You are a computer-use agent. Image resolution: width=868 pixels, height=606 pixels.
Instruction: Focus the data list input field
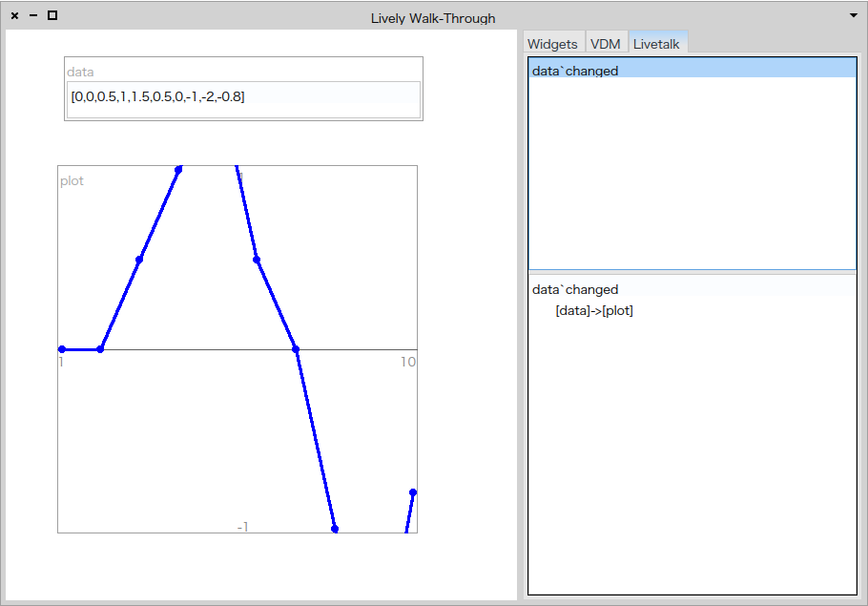point(243,99)
